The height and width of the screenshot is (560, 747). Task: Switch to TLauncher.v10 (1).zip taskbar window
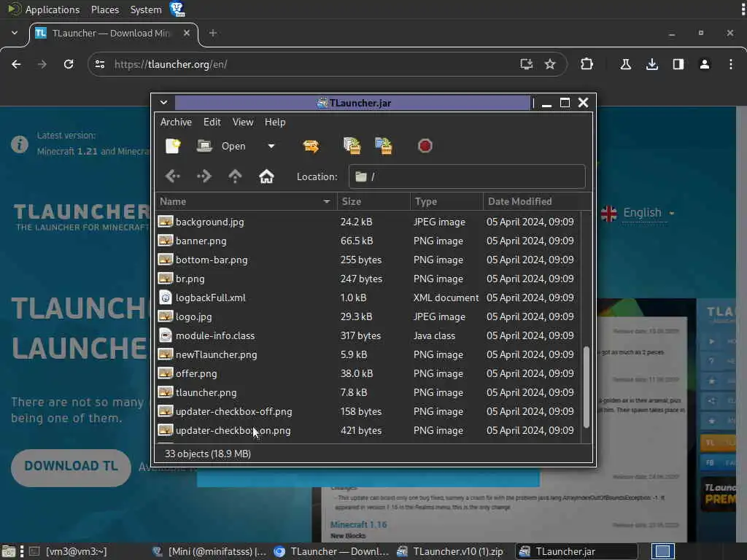click(x=451, y=551)
